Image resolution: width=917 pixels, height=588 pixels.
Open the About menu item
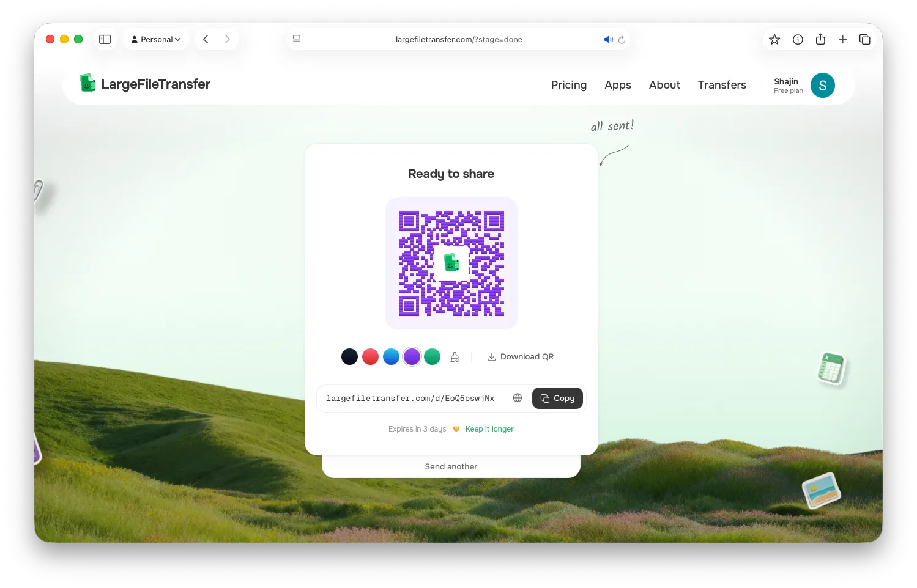click(664, 85)
